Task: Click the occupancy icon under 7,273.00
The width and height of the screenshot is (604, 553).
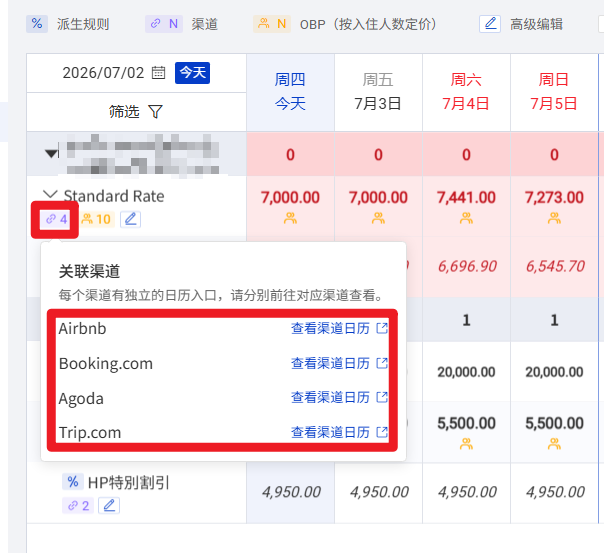Action: (554, 219)
